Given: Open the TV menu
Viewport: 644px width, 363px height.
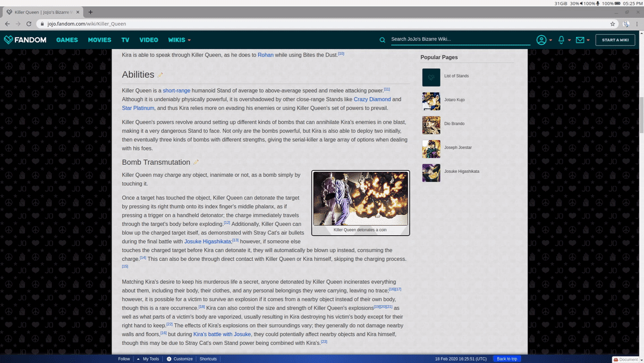Looking at the screenshot, I should (125, 40).
